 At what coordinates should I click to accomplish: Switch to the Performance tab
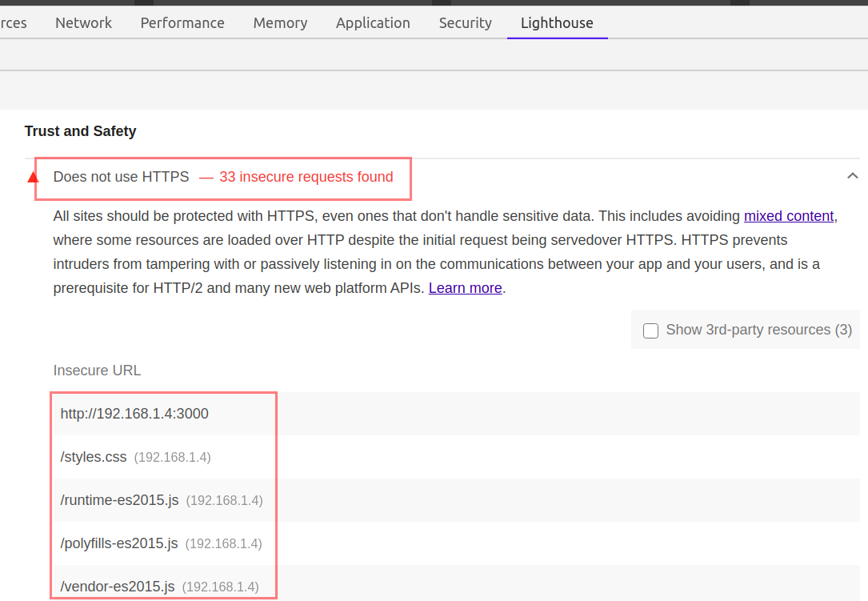pos(182,22)
